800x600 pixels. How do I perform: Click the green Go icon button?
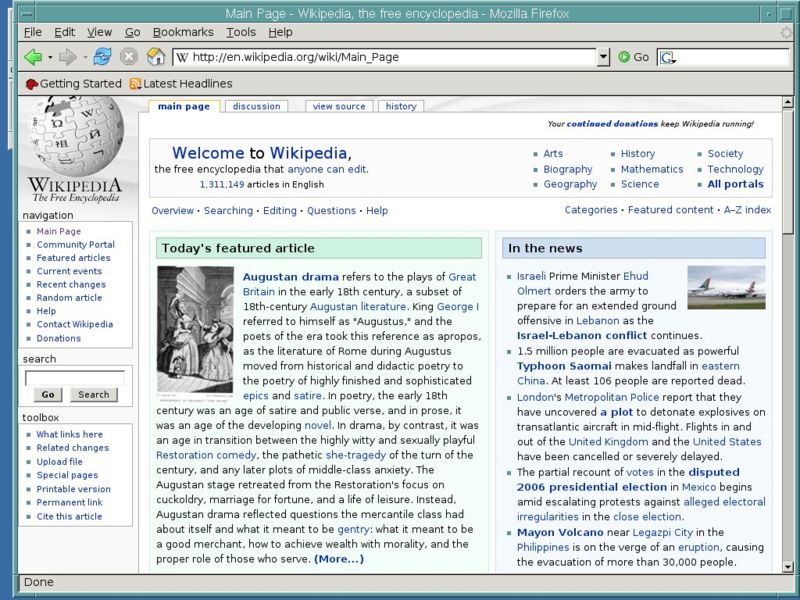pyautogui.click(x=623, y=57)
